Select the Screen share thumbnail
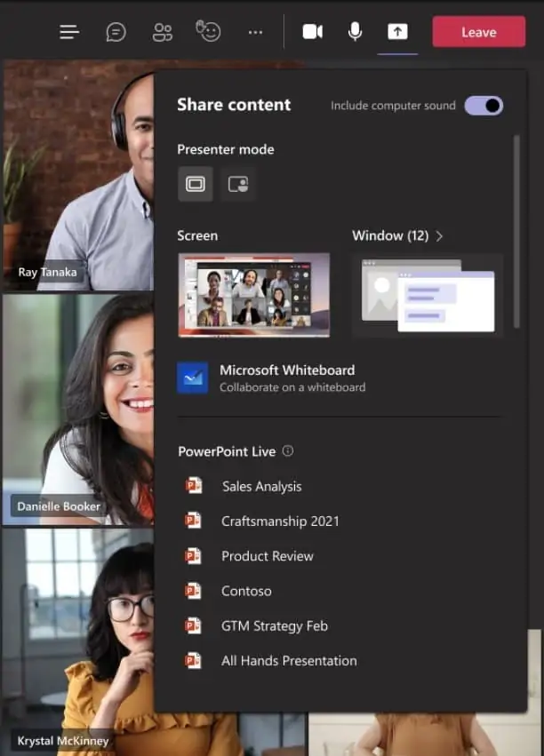 pyautogui.click(x=254, y=295)
